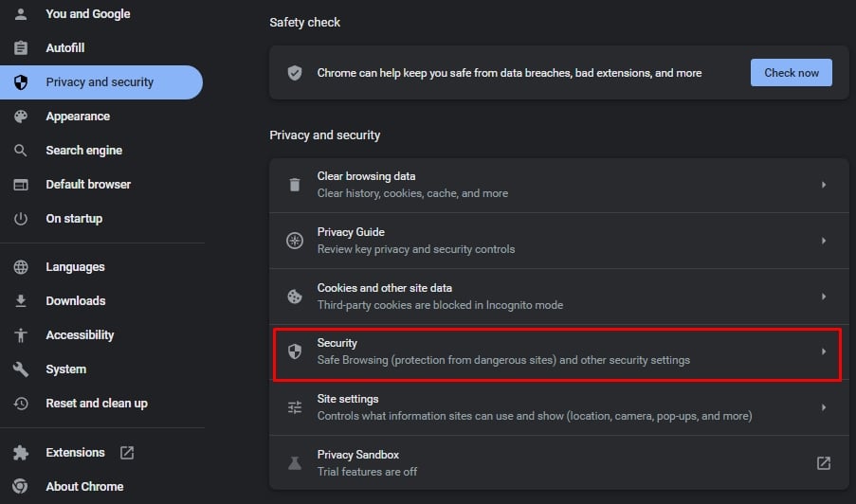Click the Check now button
856x504 pixels.
click(791, 73)
